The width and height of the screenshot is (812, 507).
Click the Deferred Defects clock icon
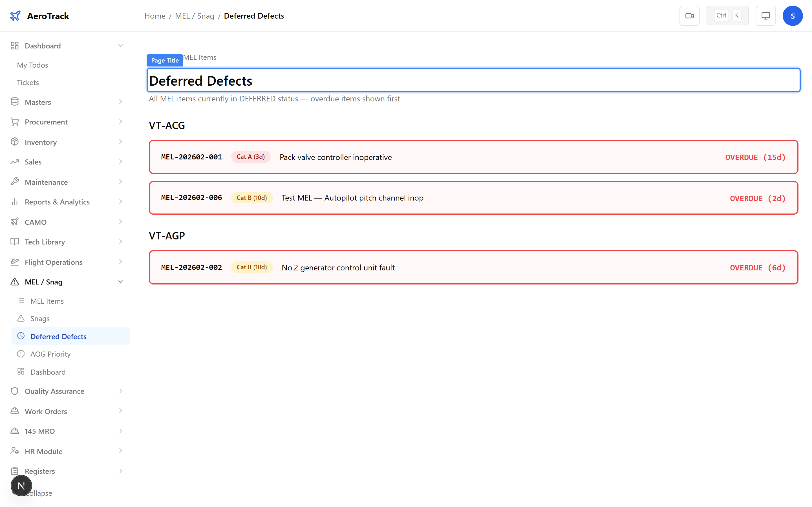[21, 336]
